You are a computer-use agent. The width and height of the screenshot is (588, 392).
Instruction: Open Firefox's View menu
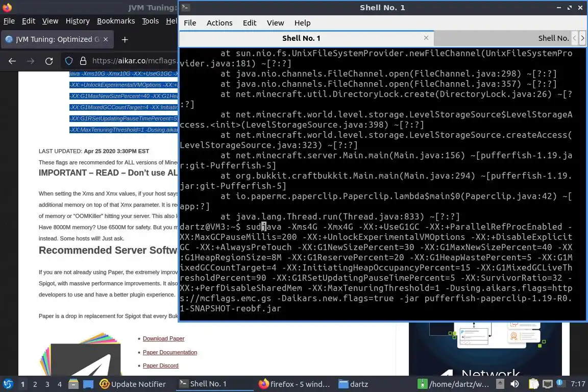tap(50, 21)
